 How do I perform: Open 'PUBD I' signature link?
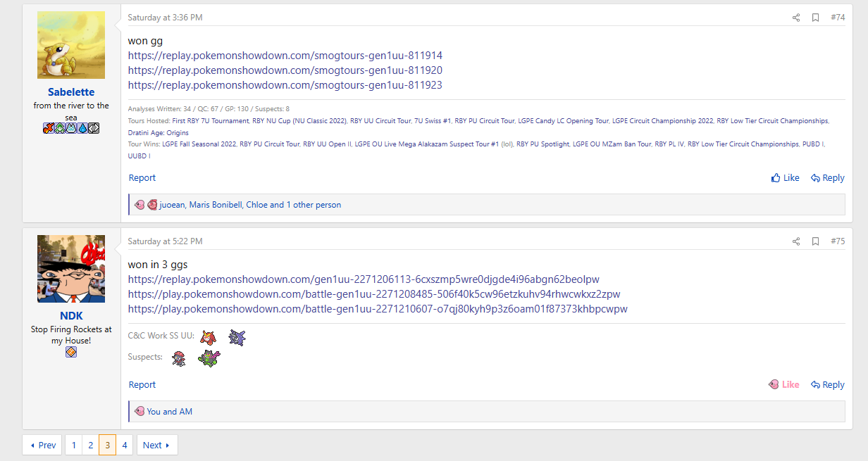click(813, 144)
